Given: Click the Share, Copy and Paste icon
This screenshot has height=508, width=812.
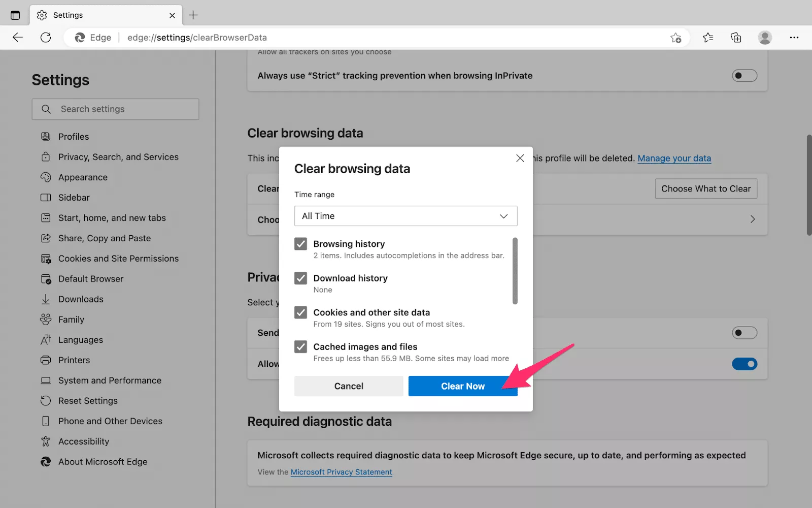Looking at the screenshot, I should tap(46, 238).
